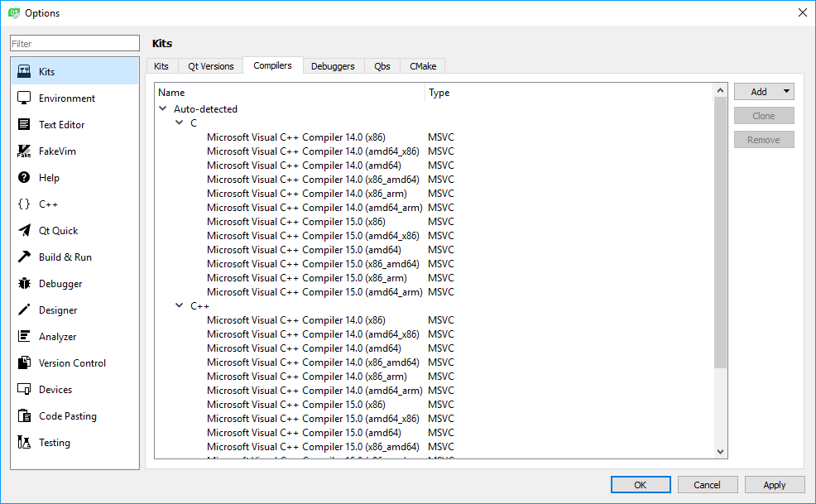Click the Qt Creator logo in title bar
Viewport: 816px width, 504px height.
13,13
